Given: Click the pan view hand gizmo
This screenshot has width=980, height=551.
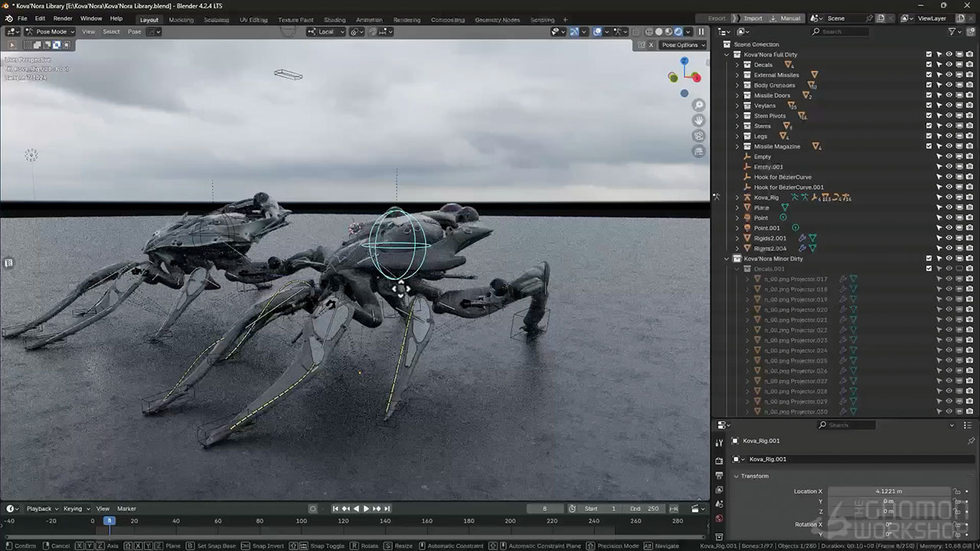Looking at the screenshot, I should (x=698, y=120).
